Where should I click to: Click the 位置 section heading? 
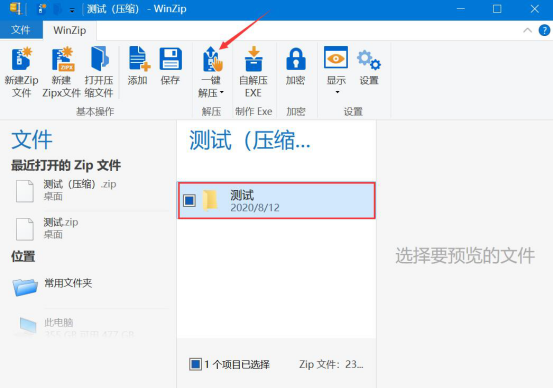click(23, 256)
